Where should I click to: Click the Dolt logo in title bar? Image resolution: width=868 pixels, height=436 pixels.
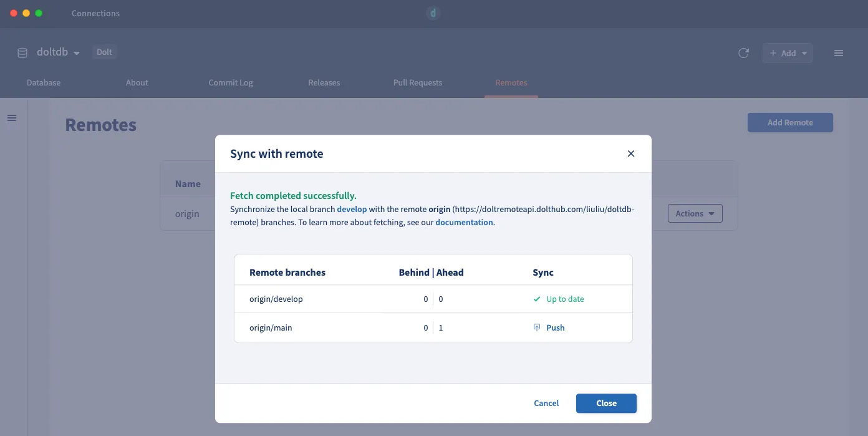coord(433,13)
